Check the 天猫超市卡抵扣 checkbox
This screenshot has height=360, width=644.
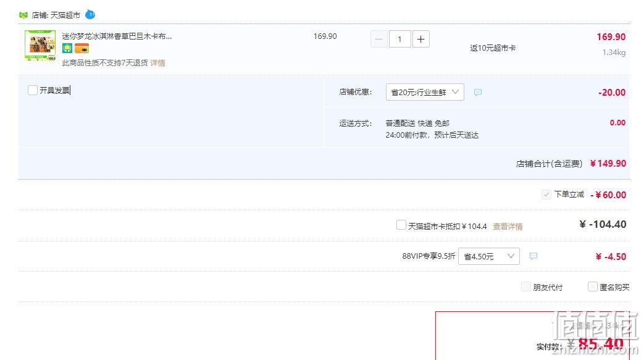[x=401, y=225]
